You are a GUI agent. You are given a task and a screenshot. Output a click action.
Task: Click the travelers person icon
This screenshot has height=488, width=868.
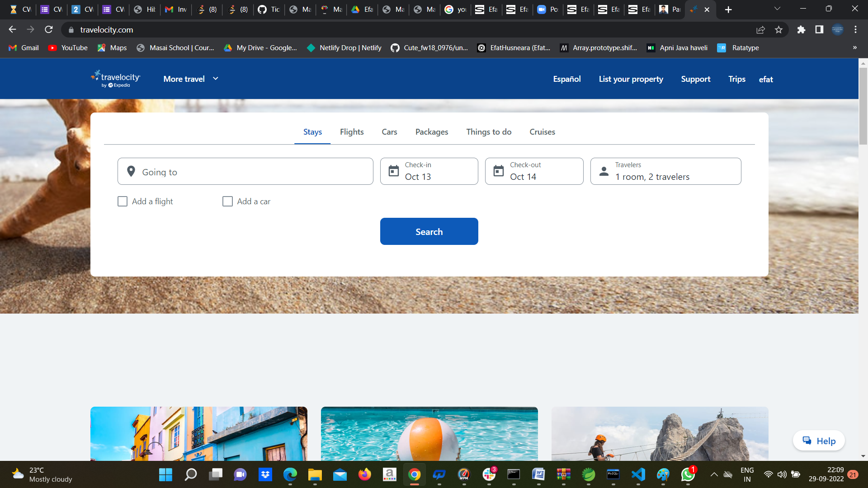pyautogui.click(x=604, y=171)
